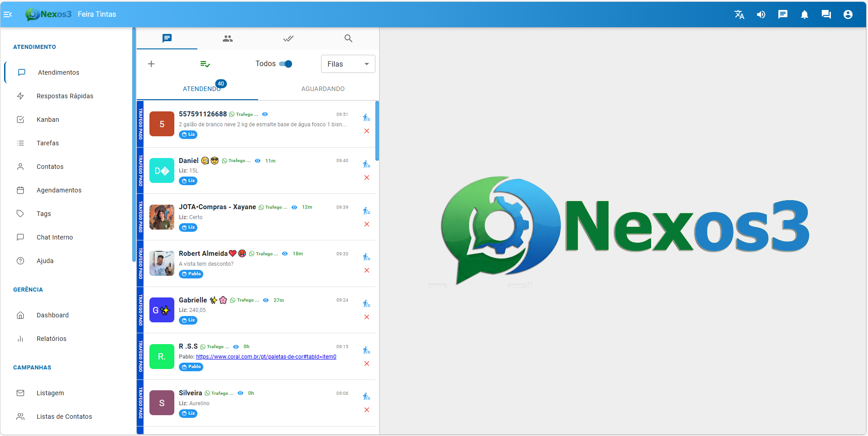Disable the Todos toggle switch
Image resolution: width=868 pixels, height=436 pixels.
click(x=287, y=64)
